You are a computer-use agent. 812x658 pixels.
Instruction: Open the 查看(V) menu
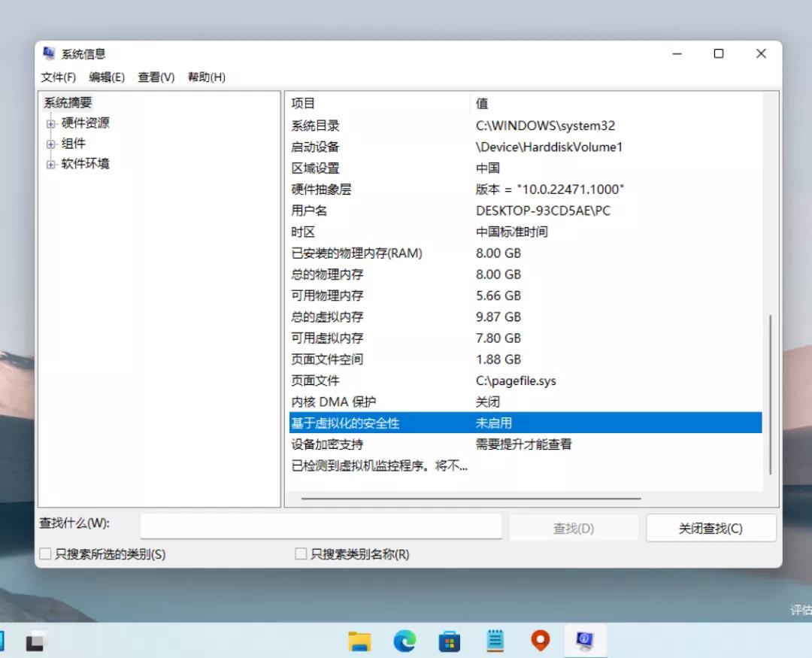(155, 77)
